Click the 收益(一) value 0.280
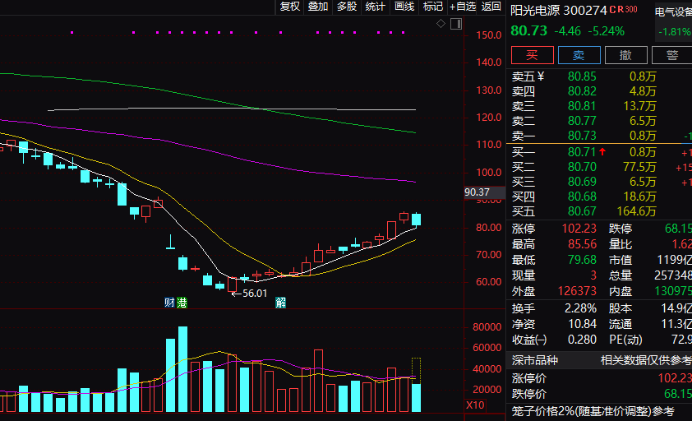693x421 pixels. point(582,340)
